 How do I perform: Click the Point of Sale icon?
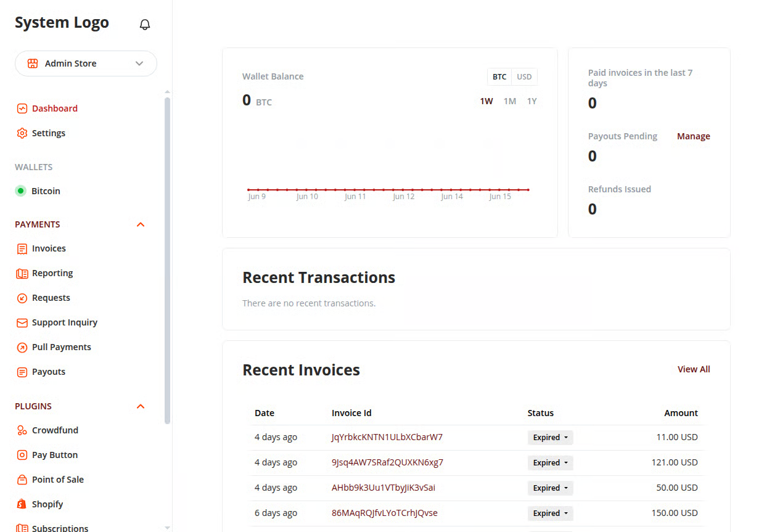click(x=22, y=480)
